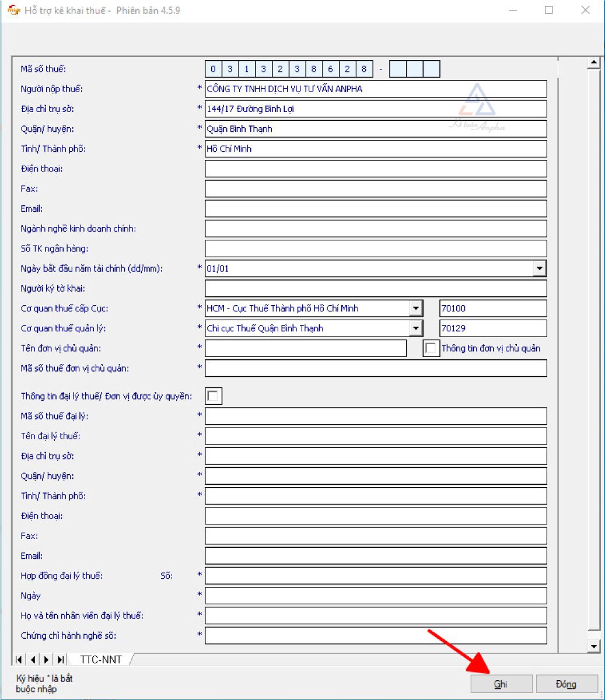605x700 pixels.
Task: Click the vertical scrollbar track
Action: (x=594, y=350)
